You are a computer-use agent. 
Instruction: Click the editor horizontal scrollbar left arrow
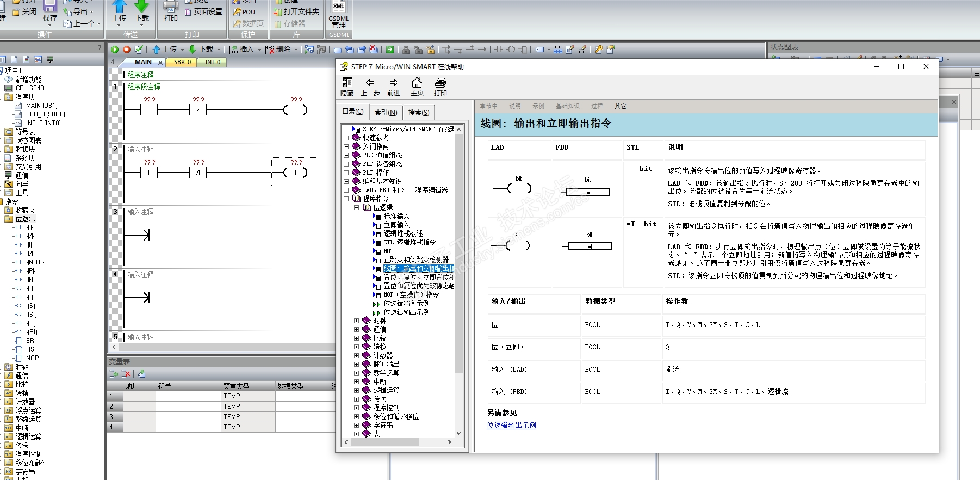point(114,347)
